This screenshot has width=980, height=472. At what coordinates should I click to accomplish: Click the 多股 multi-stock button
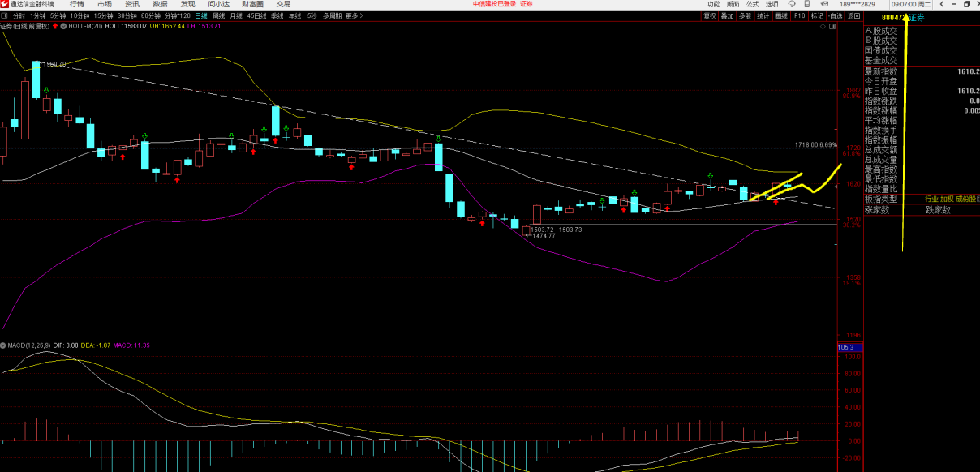(746, 15)
